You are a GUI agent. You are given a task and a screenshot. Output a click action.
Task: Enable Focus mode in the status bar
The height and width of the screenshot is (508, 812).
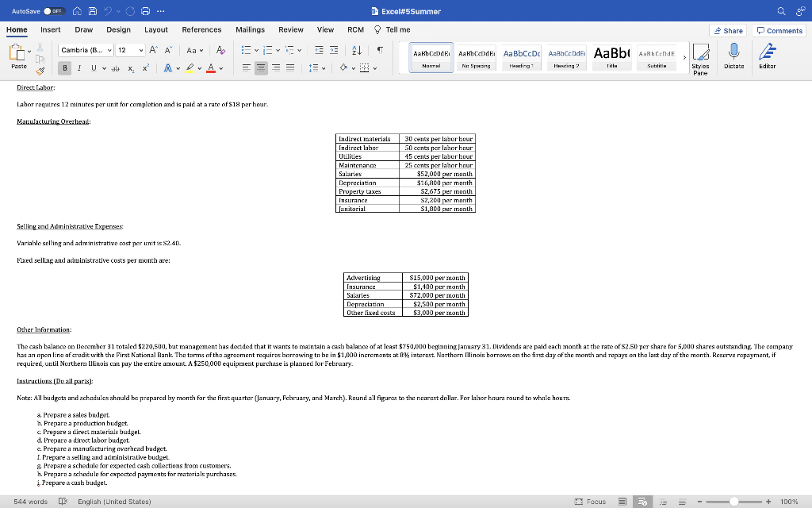click(x=593, y=501)
